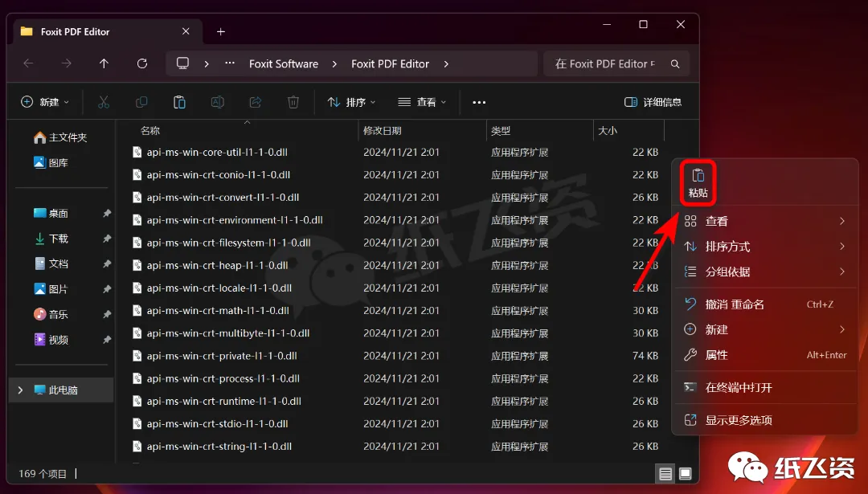Screen dimensions: 868x494
Task: Select api-ms-win-crt-filesystem-l1-1-0.dll file
Action: coord(228,243)
